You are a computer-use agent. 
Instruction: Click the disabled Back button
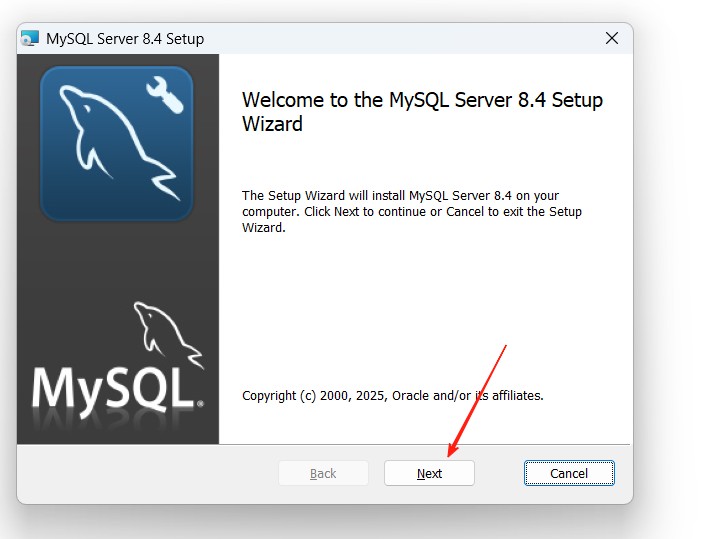coord(323,473)
